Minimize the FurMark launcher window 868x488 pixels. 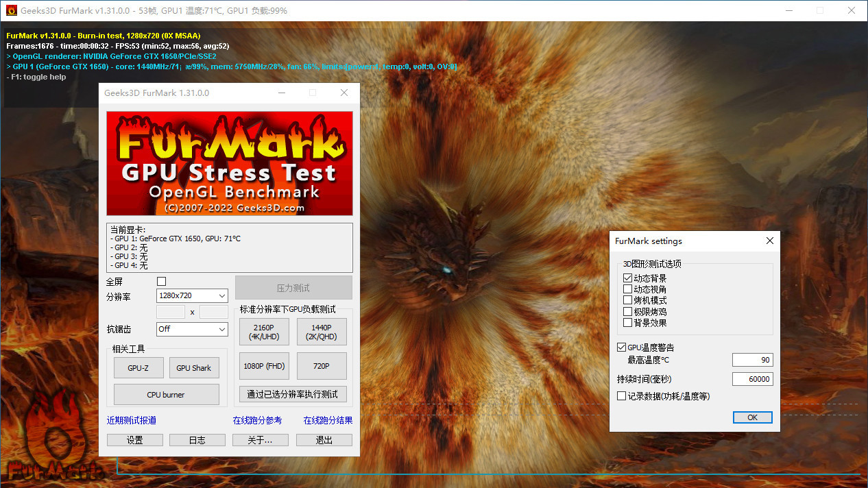coord(281,93)
